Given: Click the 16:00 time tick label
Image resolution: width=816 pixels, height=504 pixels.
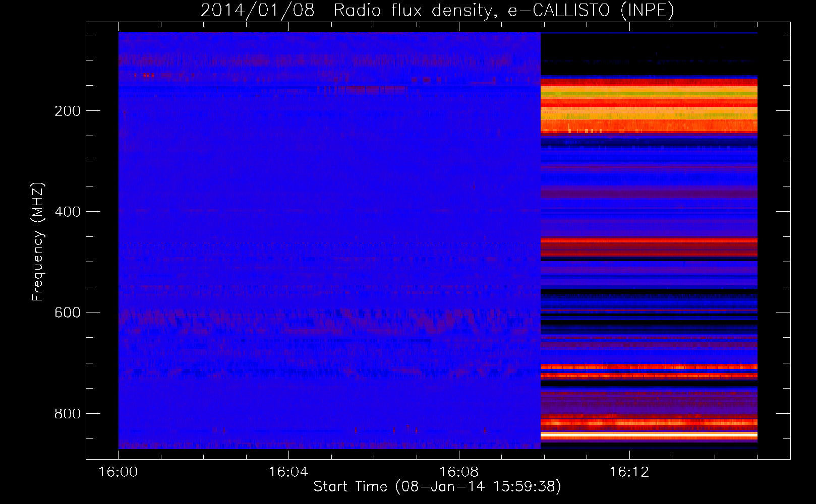Looking at the screenshot, I should (x=118, y=472).
